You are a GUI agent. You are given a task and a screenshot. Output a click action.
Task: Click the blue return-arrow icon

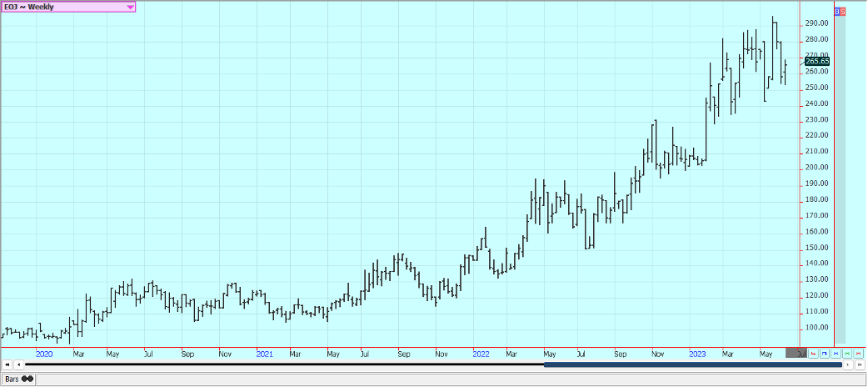pos(824,354)
